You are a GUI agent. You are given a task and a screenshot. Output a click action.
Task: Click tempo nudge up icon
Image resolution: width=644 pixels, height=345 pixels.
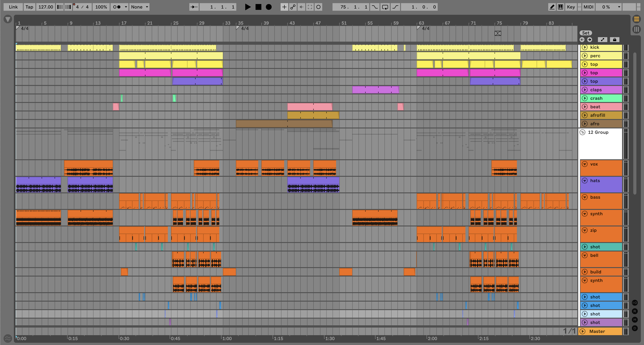click(68, 7)
